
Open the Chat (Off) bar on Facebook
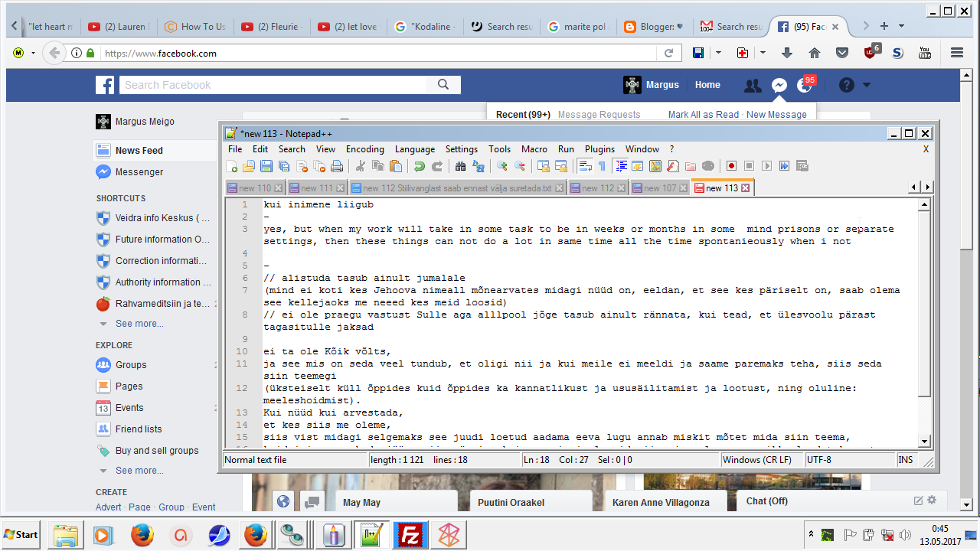pyautogui.click(x=843, y=501)
